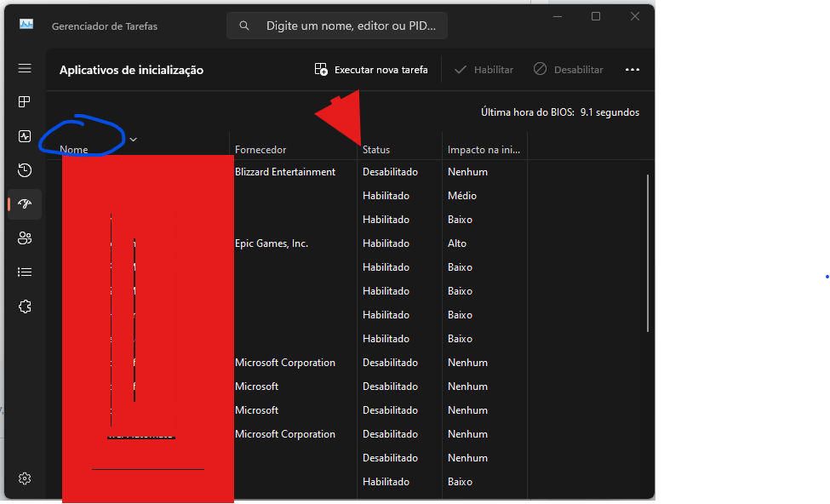Open the hamburger navigation menu
830x504 pixels.
(25, 68)
